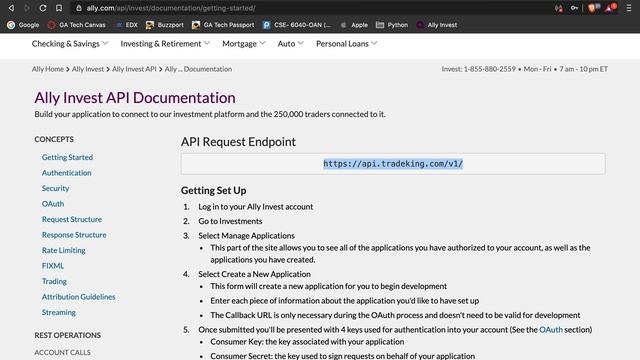The width and height of the screenshot is (640, 360).
Task: Click 'Log in to your Ally Invest account'
Action: [256, 207]
